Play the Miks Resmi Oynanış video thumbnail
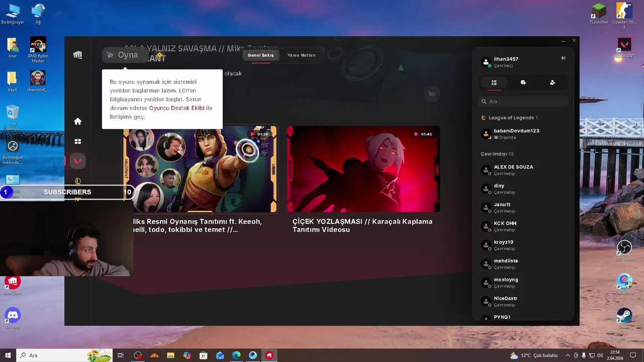 (x=200, y=169)
